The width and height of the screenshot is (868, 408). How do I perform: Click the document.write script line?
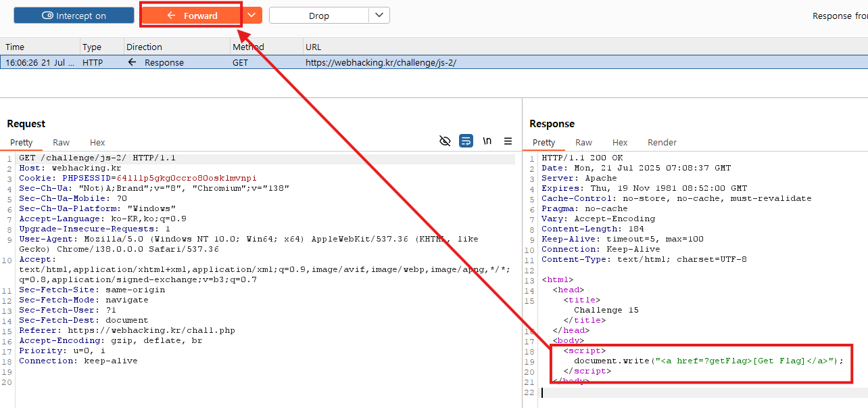[x=709, y=361]
